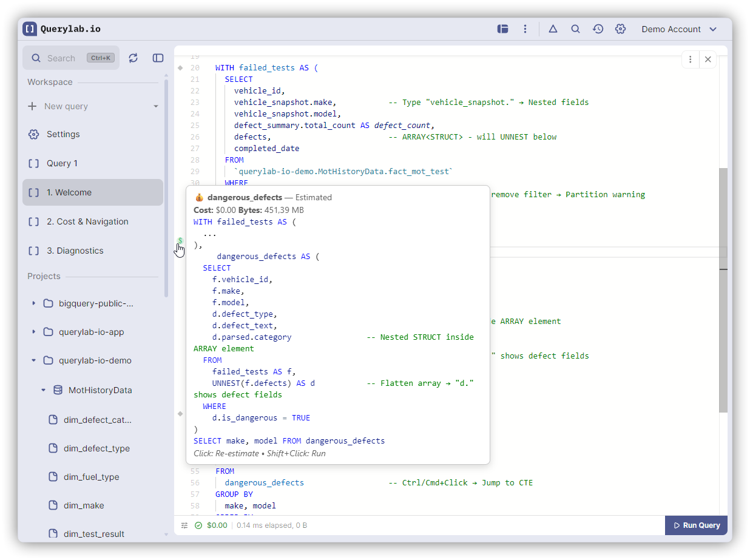
Task: Click the refresh icon beside search
Action: (x=133, y=58)
